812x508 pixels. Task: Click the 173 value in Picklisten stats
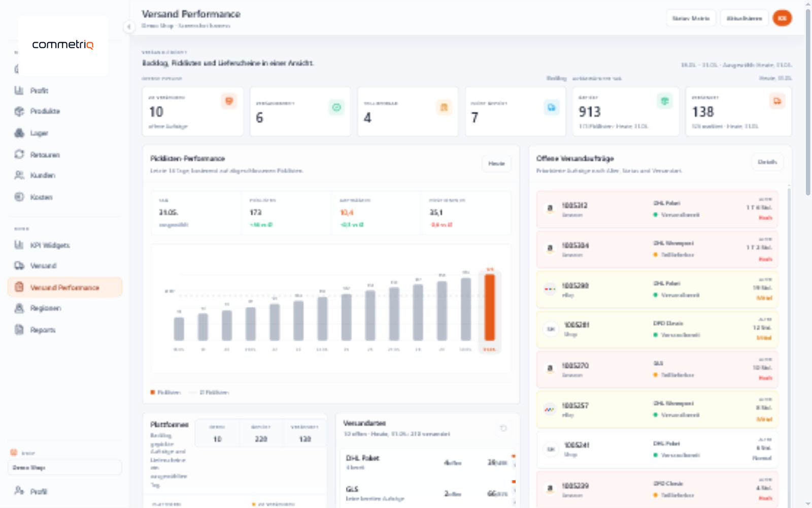pyautogui.click(x=255, y=212)
